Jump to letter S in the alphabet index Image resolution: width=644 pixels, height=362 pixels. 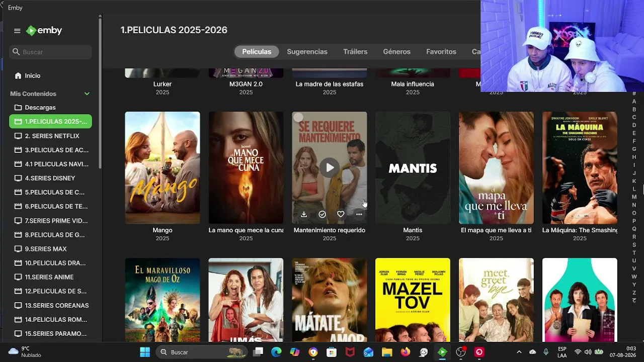pos(634,245)
